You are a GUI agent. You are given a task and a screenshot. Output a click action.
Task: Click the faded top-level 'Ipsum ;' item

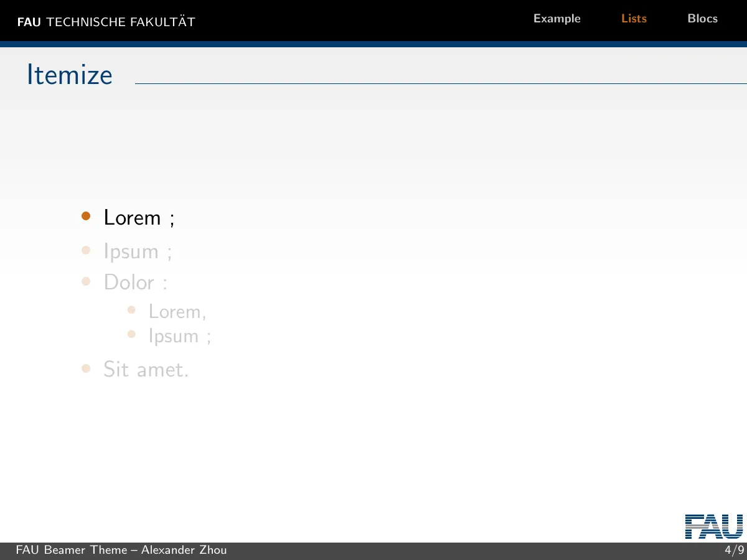click(138, 252)
